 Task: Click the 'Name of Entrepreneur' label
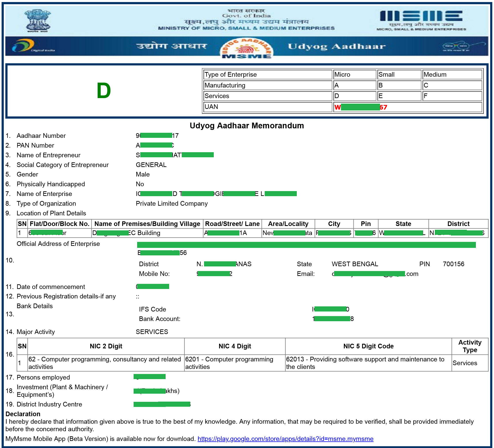pyautogui.click(x=49, y=155)
